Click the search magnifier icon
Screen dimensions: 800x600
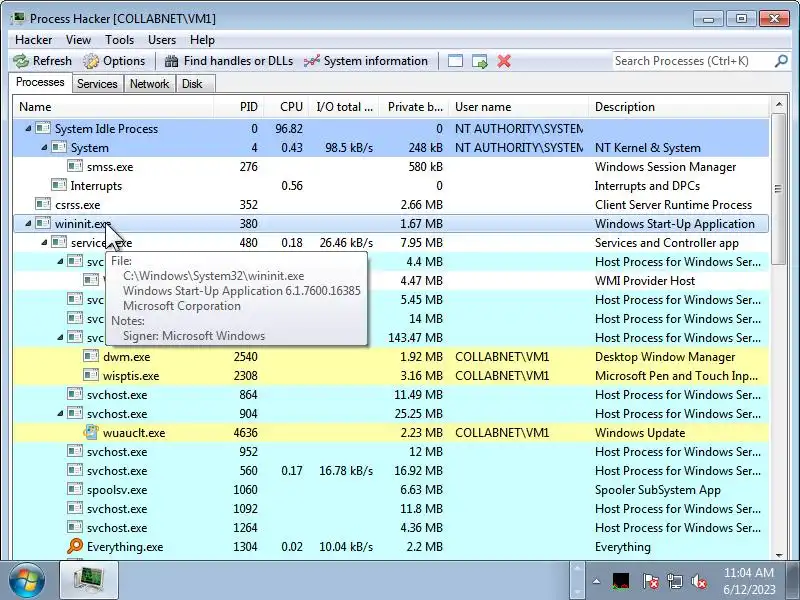781,61
